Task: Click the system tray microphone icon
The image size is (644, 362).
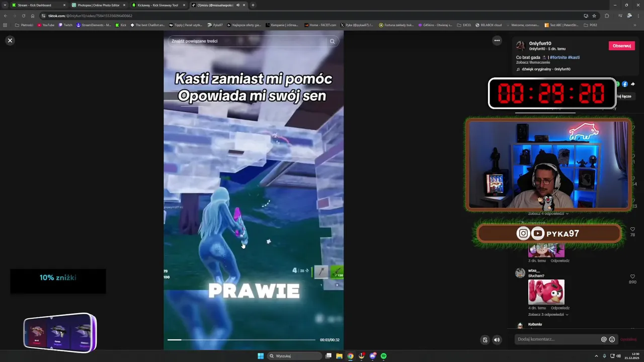Action: tap(604, 356)
